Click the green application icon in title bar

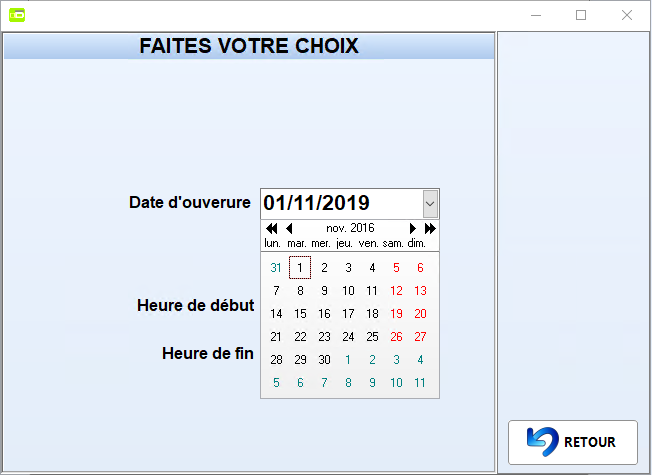(x=17, y=15)
